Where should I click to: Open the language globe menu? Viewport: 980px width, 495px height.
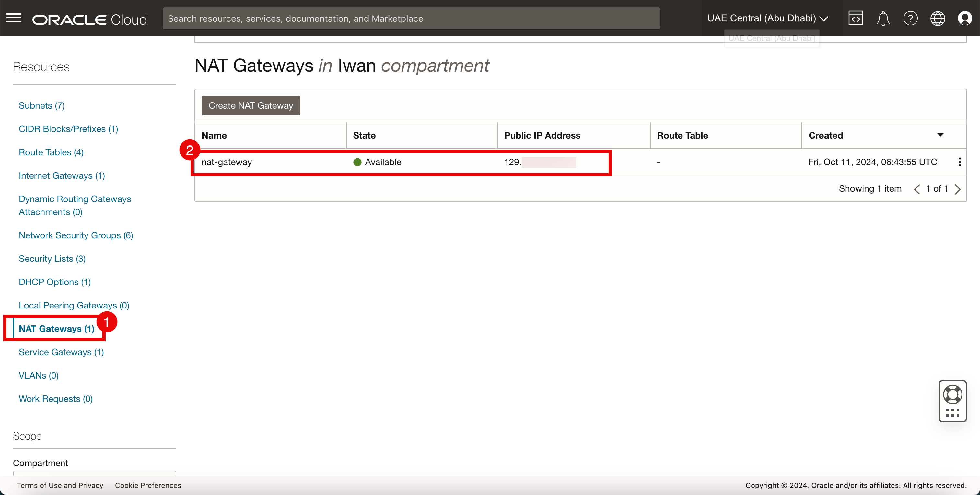(x=938, y=18)
